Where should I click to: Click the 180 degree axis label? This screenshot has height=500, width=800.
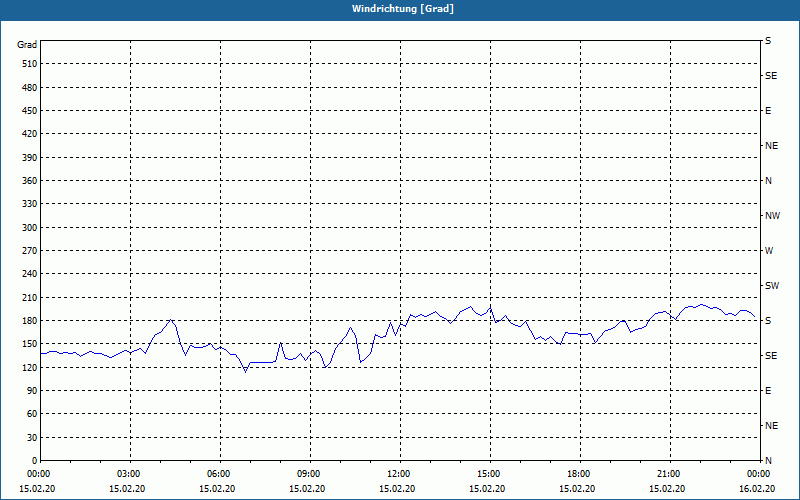click(30, 320)
